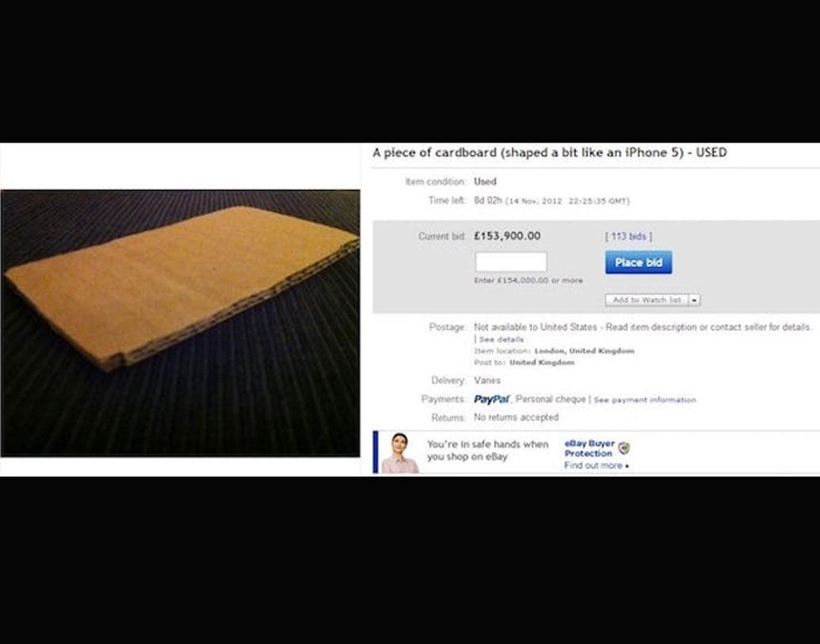Click the current bid amount £153,900.00

[x=507, y=236]
